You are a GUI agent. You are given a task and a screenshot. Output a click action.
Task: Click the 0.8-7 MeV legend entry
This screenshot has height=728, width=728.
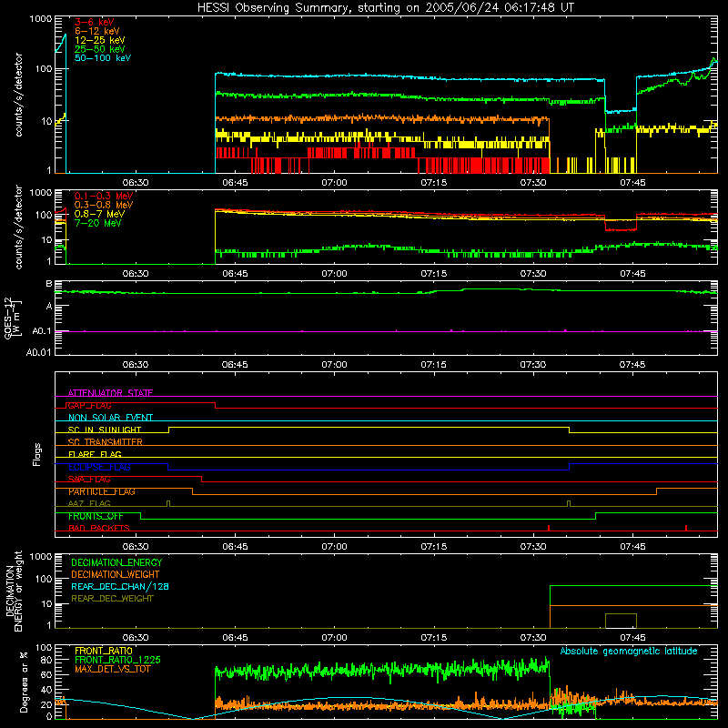99,214
